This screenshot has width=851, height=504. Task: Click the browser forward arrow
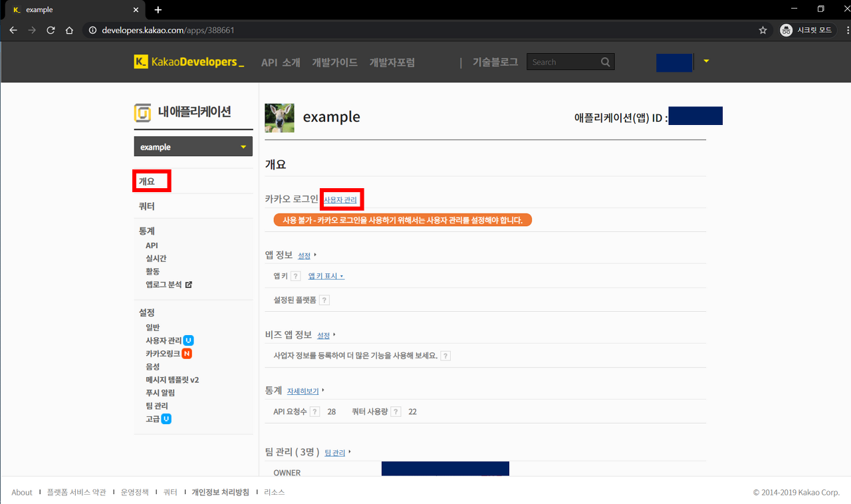tap(32, 30)
